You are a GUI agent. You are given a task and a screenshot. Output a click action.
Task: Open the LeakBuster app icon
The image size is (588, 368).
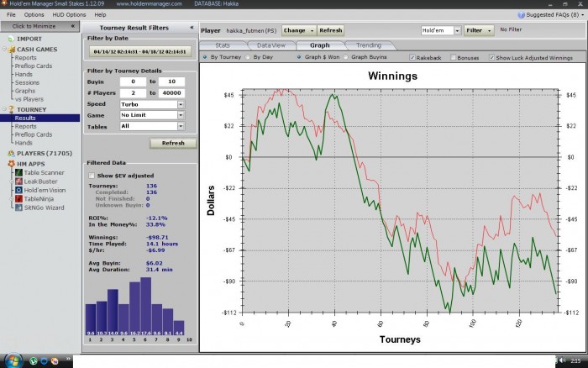tap(18, 181)
